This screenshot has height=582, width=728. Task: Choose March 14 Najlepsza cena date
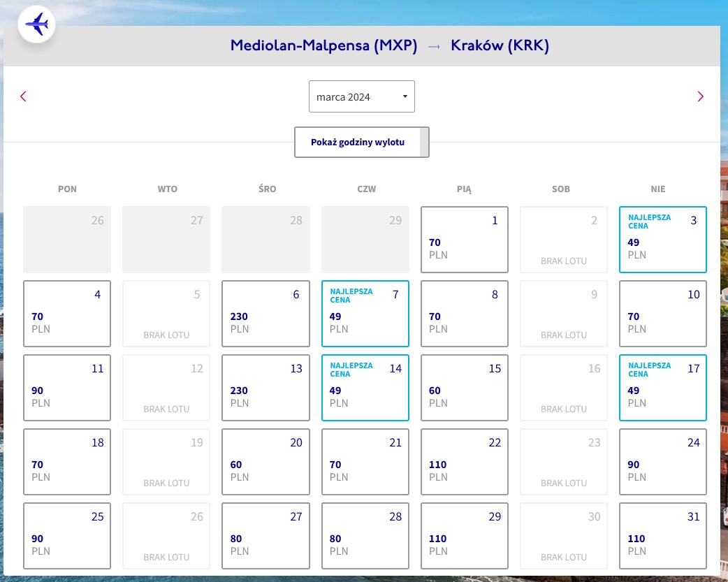tap(365, 388)
